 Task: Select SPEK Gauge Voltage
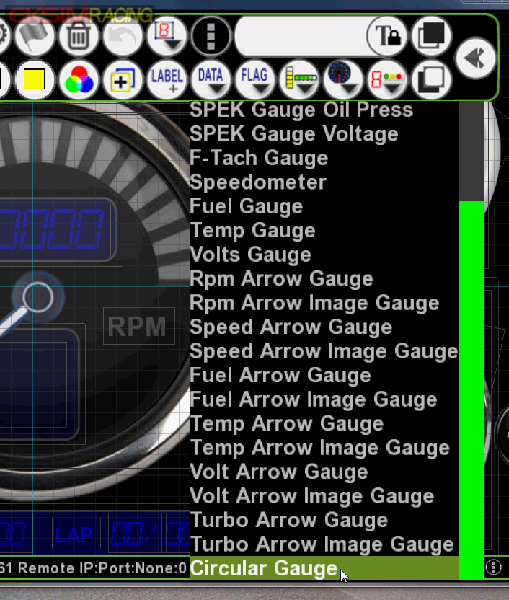pyautogui.click(x=324, y=134)
